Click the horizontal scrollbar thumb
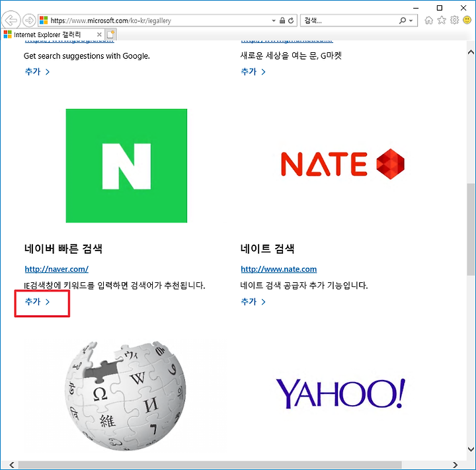This screenshot has height=470, width=476. click(x=210, y=465)
